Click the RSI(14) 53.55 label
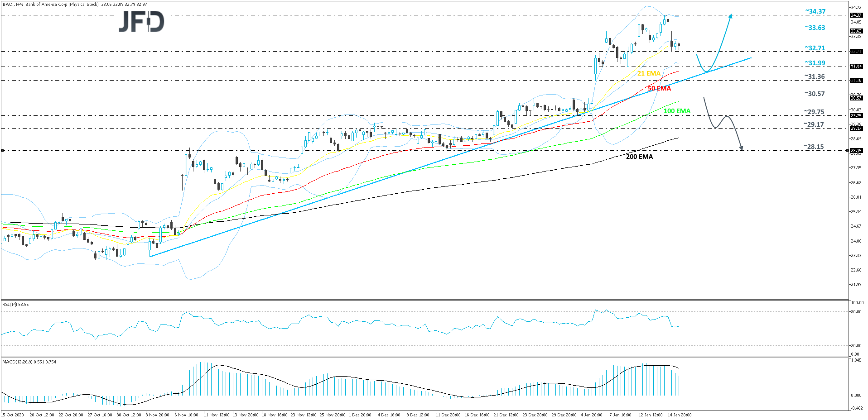Viewport: 868px width, 420px height. 15,304
